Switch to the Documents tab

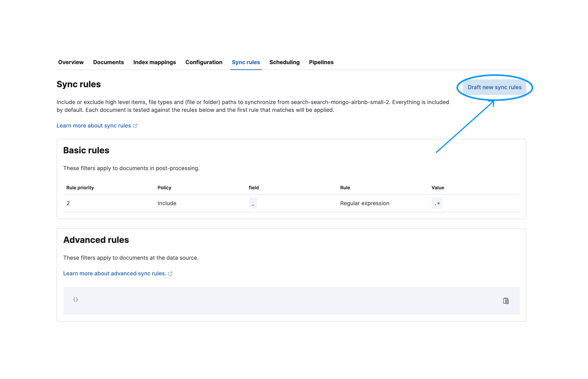click(108, 62)
